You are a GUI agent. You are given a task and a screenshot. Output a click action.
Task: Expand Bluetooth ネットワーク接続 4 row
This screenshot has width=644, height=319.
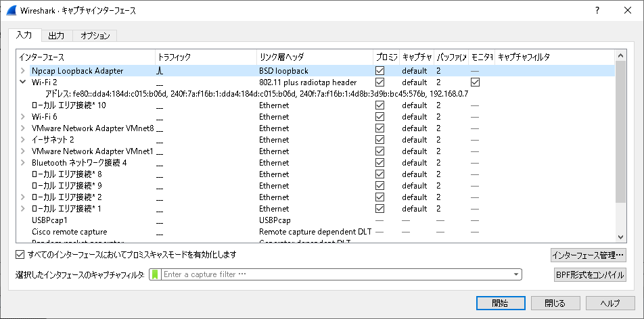[22, 163]
